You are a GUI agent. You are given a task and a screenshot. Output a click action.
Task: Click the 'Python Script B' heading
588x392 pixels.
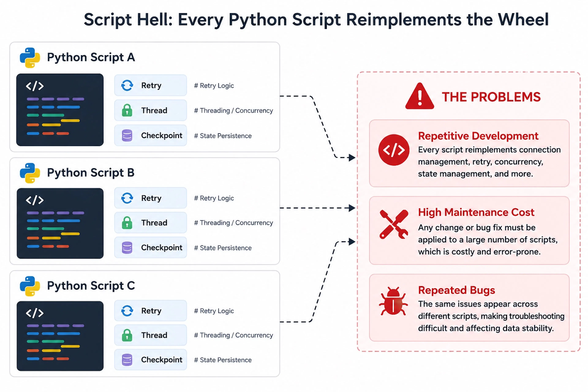pos(91,173)
